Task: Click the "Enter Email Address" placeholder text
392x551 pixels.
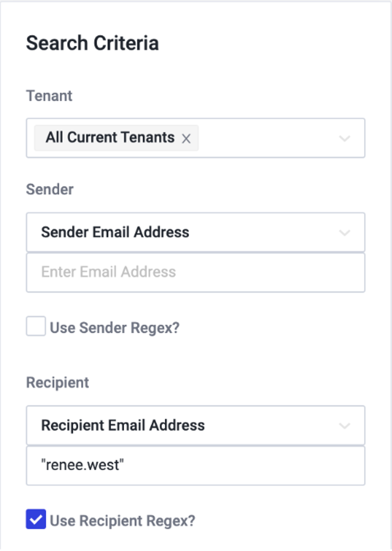Action: click(108, 272)
